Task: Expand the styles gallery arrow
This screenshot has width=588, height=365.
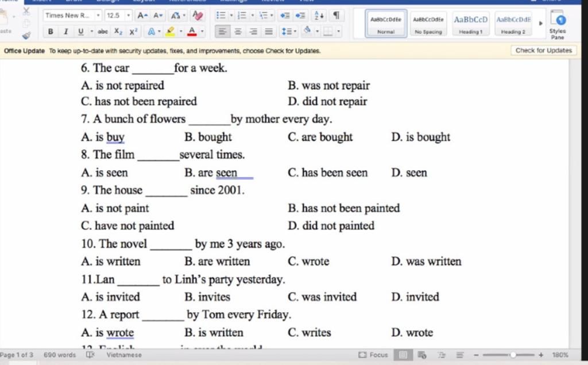Action: click(x=541, y=24)
